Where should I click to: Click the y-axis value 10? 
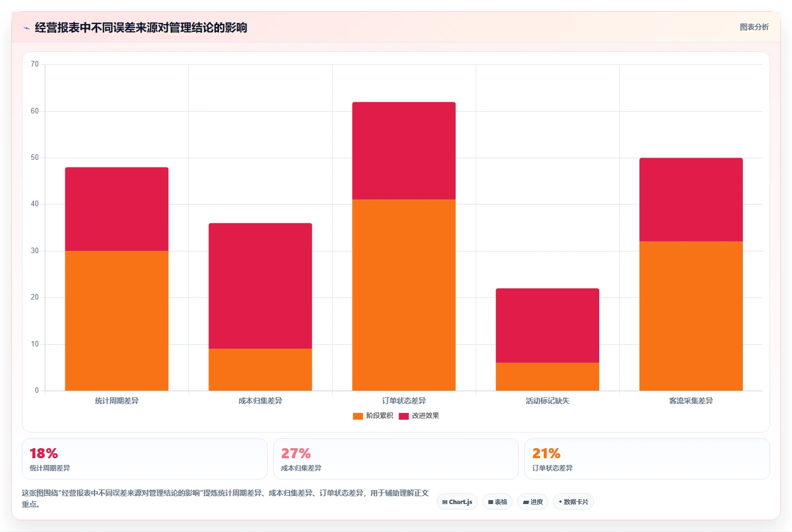coord(35,344)
